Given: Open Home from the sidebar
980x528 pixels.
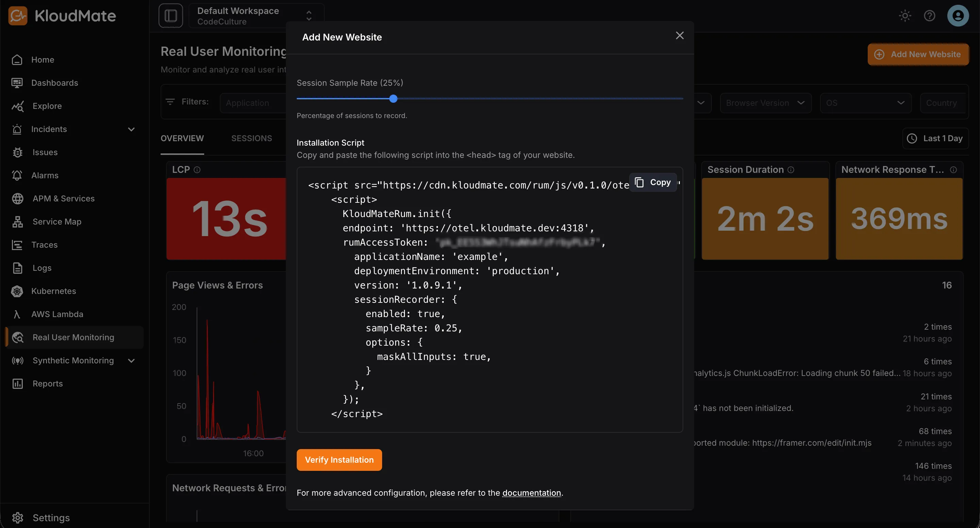Looking at the screenshot, I should point(43,60).
